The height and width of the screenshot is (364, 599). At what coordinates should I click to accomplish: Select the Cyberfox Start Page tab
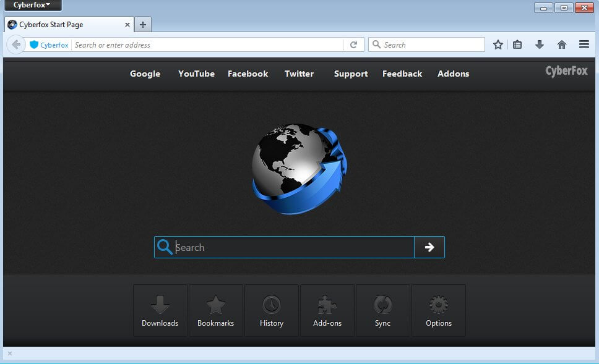pyautogui.click(x=69, y=25)
